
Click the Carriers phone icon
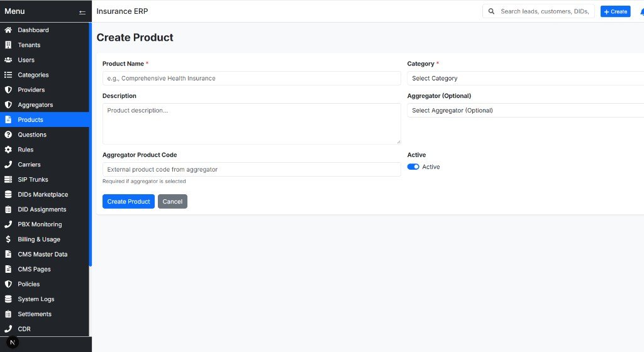coord(8,165)
